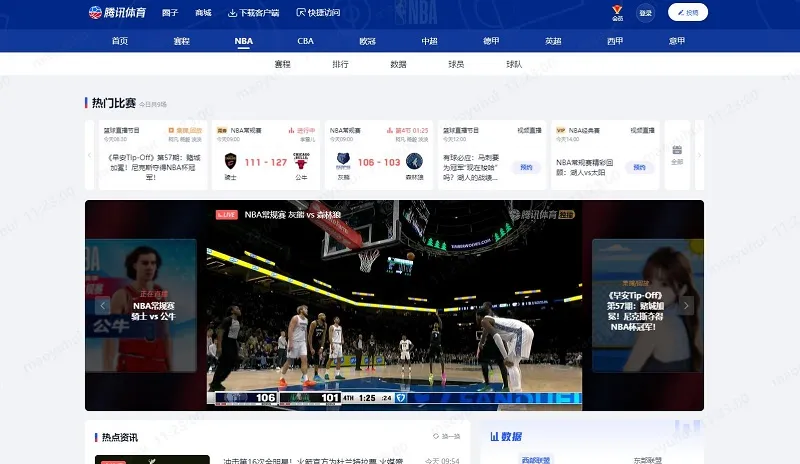The width and height of the screenshot is (800, 464).
Task: Open the 冲击第16次全明星 news headline
Action: (313, 461)
